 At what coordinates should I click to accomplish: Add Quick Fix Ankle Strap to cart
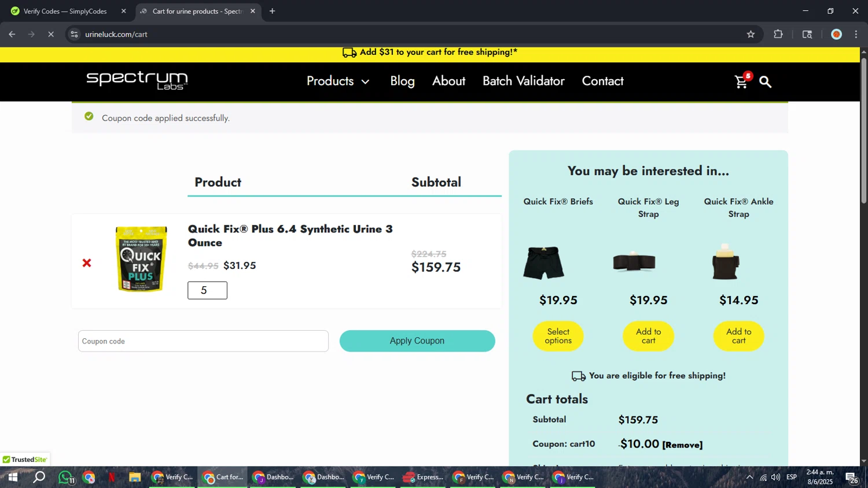click(738, 336)
